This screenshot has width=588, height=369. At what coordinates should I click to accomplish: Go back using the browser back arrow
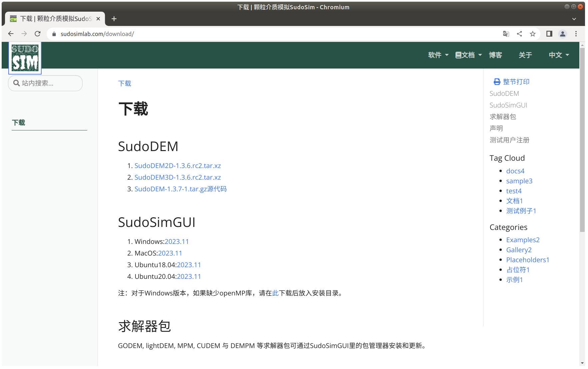pyautogui.click(x=11, y=34)
